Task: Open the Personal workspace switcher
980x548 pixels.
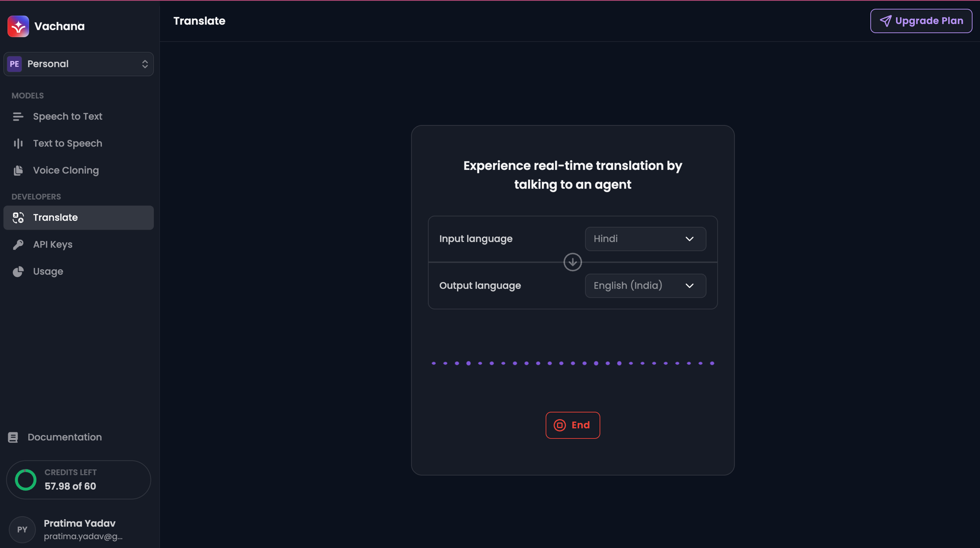Action: 78,64
